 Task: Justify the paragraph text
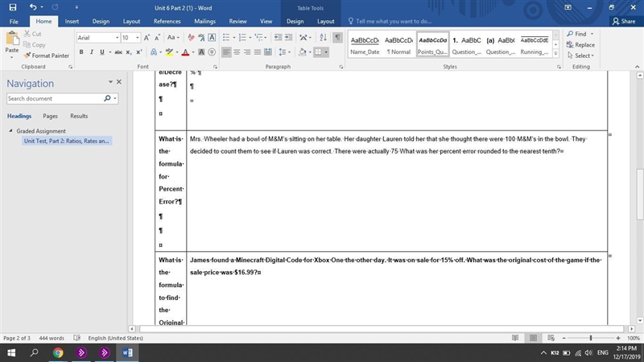(257, 52)
